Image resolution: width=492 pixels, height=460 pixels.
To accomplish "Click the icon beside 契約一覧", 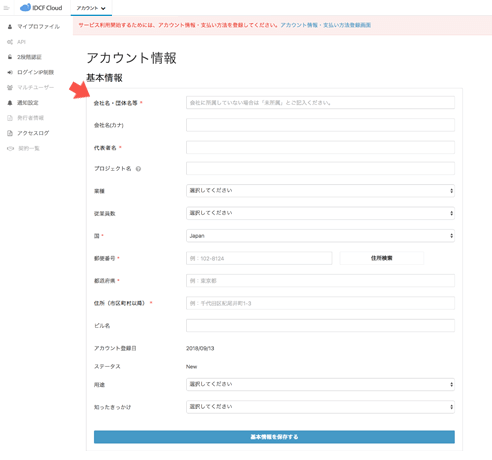I will [10, 148].
